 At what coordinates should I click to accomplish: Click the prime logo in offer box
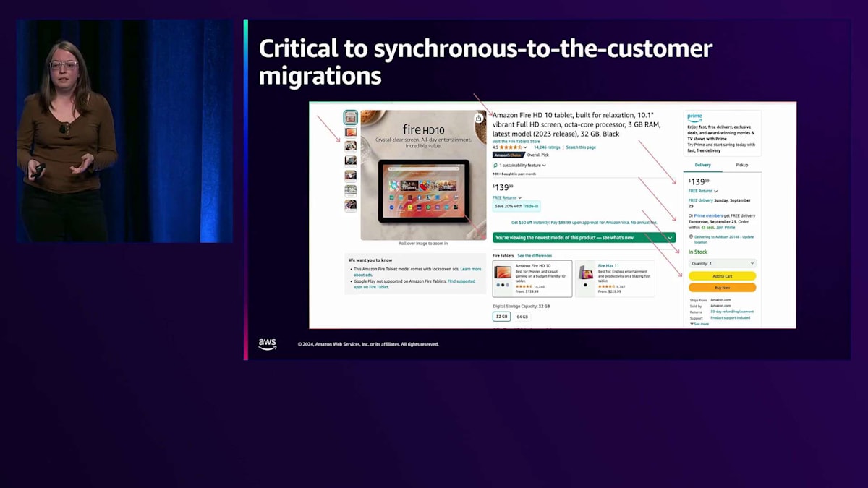(x=694, y=116)
